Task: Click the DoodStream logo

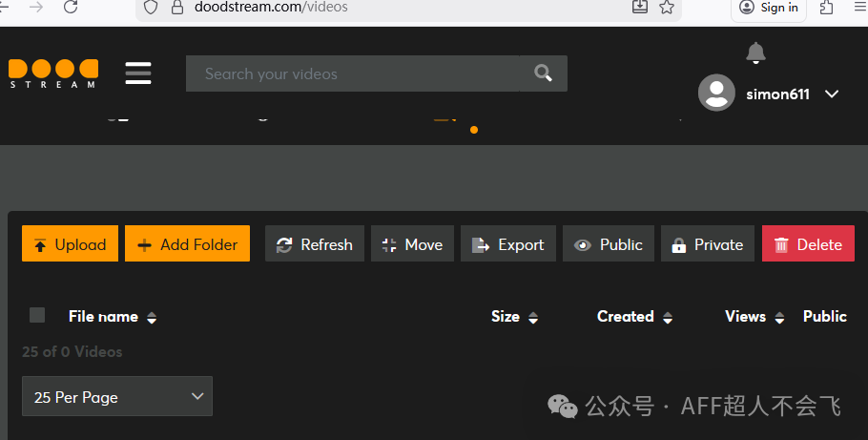Action: (53, 73)
